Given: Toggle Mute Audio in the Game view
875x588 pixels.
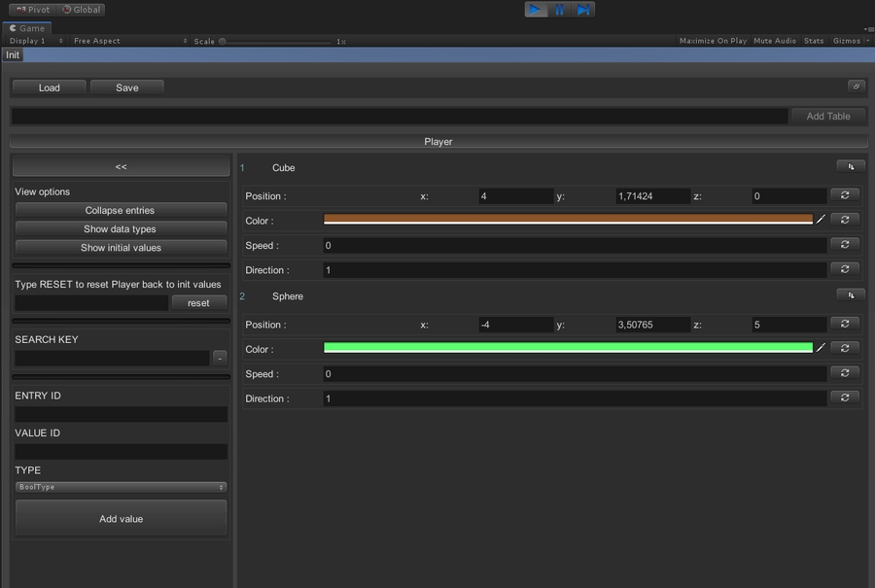Looking at the screenshot, I should tap(775, 41).
